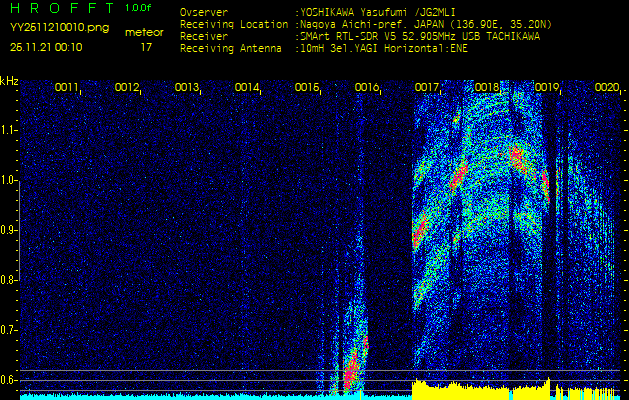Click the version text 1.0.0f

[138, 8]
